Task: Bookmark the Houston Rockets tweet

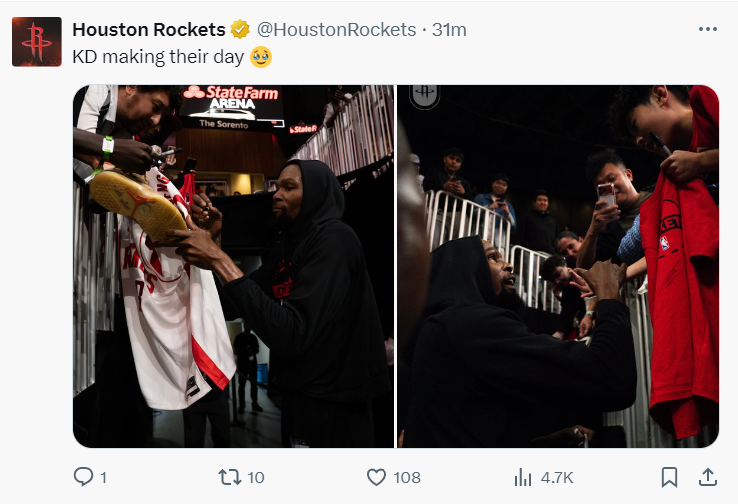Action: click(x=670, y=477)
